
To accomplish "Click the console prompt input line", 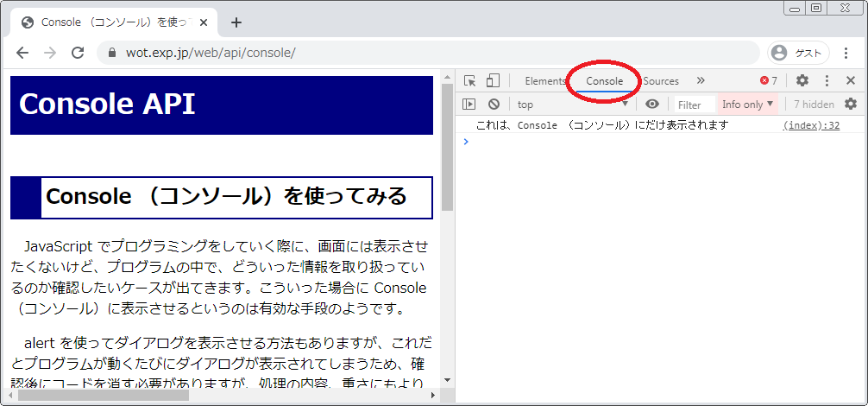I will pyautogui.click(x=662, y=142).
